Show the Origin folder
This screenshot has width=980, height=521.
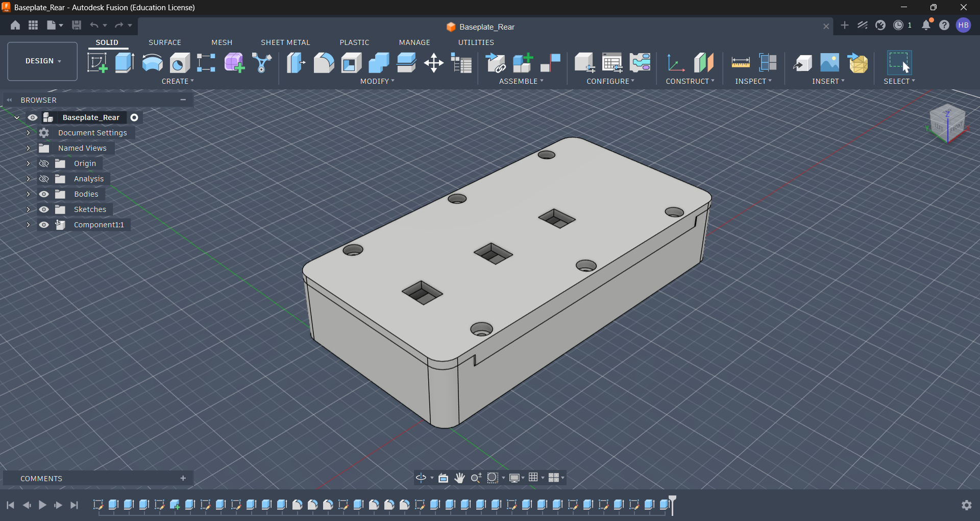tap(44, 163)
